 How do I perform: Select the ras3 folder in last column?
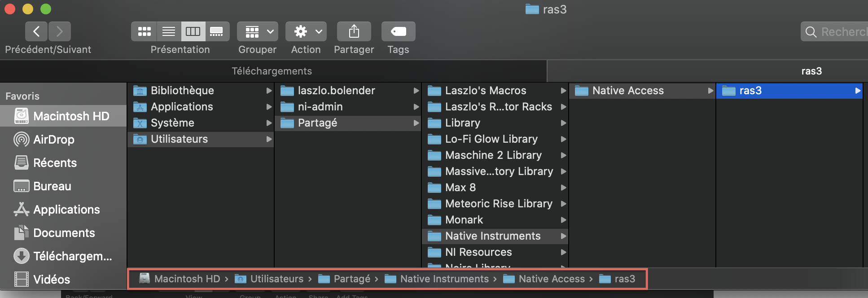click(789, 91)
